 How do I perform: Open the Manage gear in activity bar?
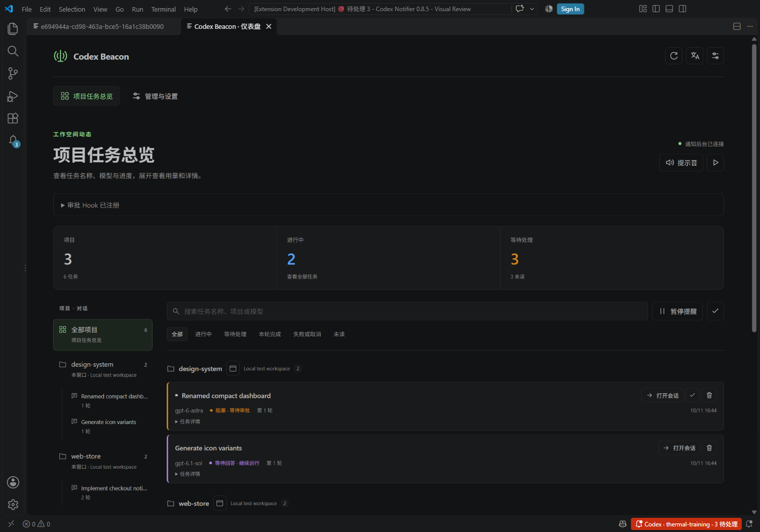[x=13, y=505]
